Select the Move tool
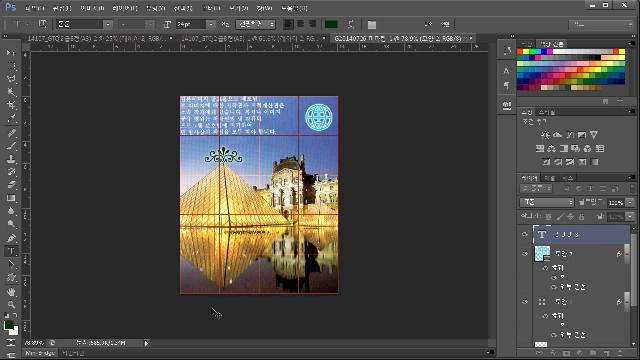The image size is (640, 360). [x=11, y=53]
